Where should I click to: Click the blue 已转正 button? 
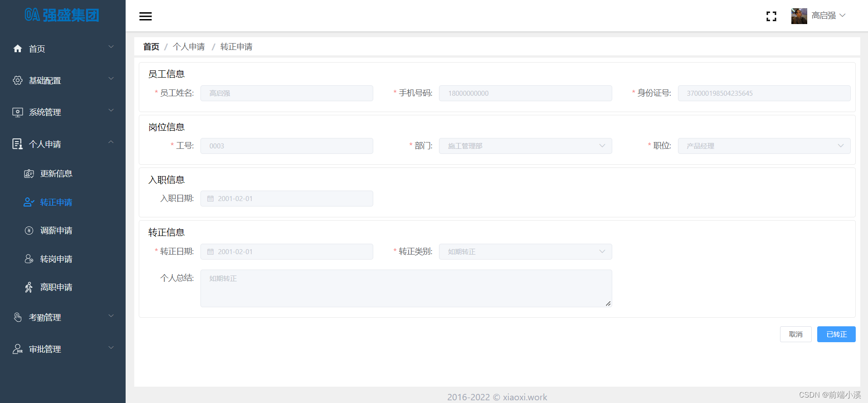pyautogui.click(x=836, y=334)
